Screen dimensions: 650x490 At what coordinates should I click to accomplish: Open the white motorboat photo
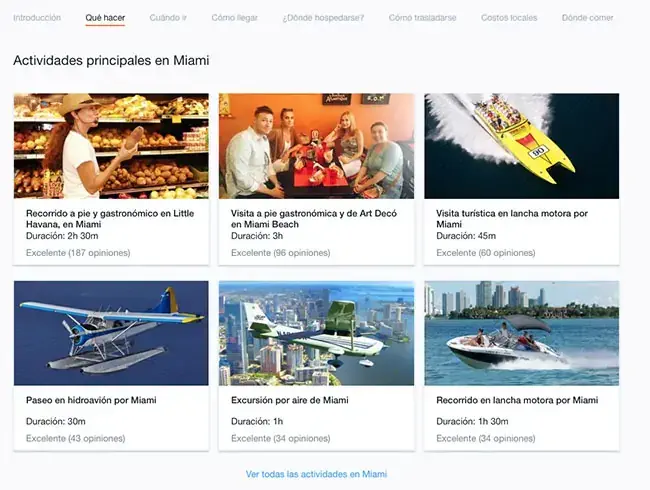(x=521, y=333)
